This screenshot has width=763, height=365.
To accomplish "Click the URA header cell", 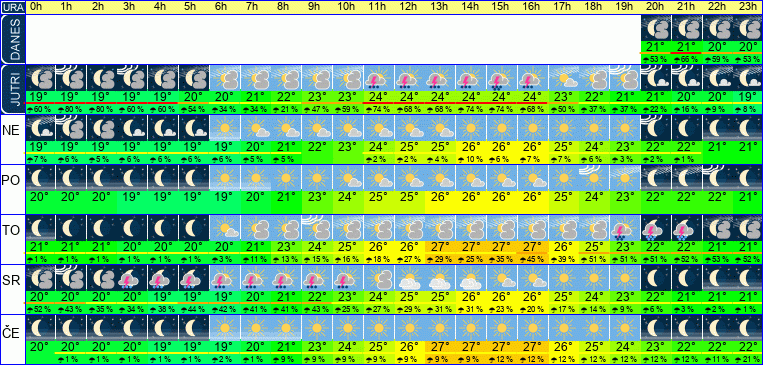I will 13,7.
